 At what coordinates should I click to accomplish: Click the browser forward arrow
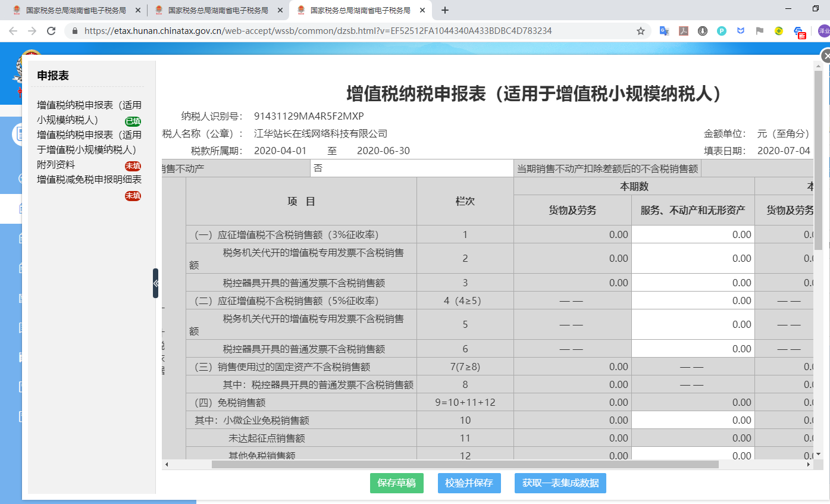point(32,31)
